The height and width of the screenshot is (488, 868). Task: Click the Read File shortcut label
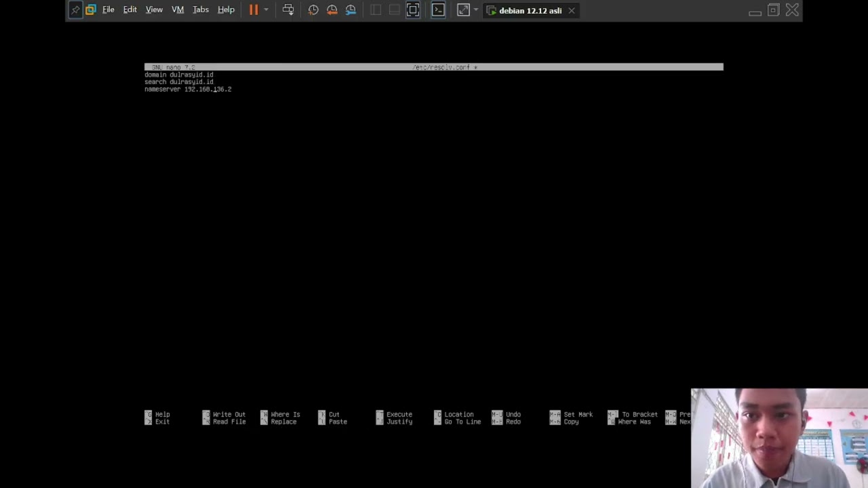[x=229, y=422]
